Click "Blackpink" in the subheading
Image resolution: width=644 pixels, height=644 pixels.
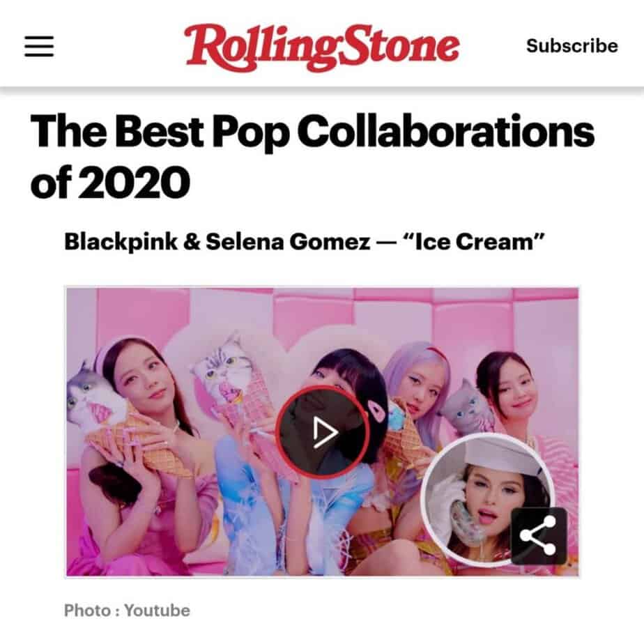[x=121, y=241]
